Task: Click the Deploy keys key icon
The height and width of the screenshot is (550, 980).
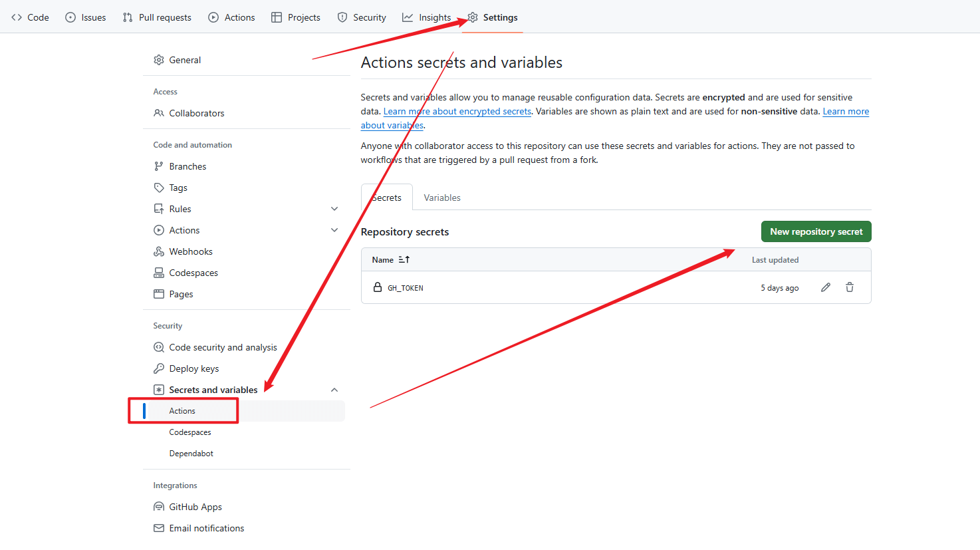Action: click(159, 368)
